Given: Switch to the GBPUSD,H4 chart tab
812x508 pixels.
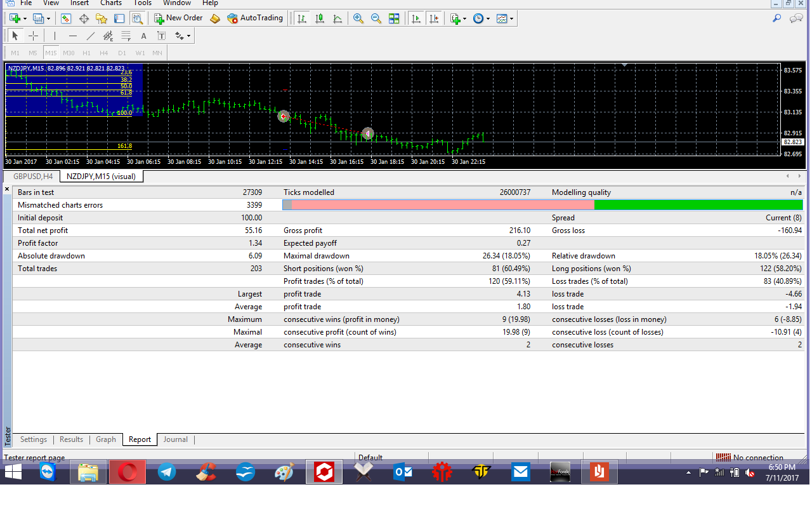Looking at the screenshot, I should click(33, 177).
